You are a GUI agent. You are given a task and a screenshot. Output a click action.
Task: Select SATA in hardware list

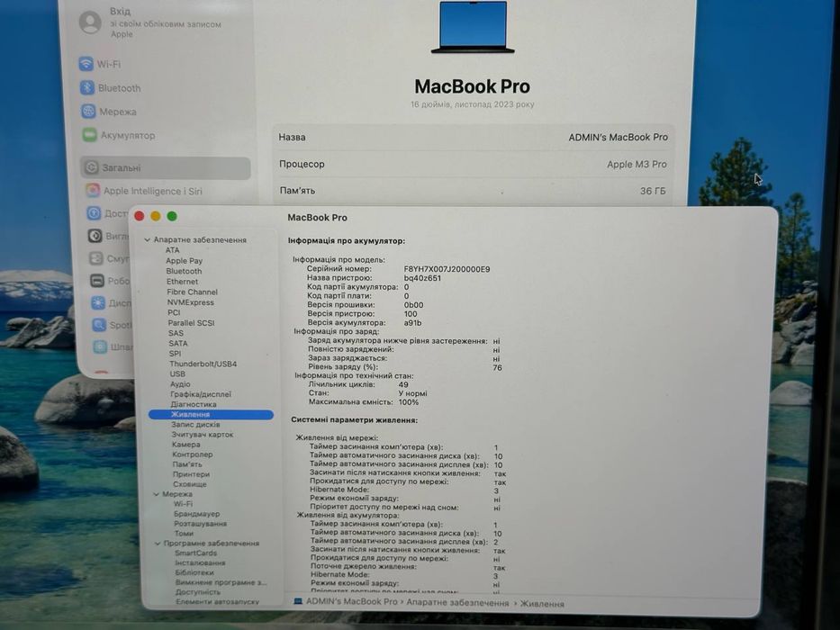pyautogui.click(x=178, y=344)
